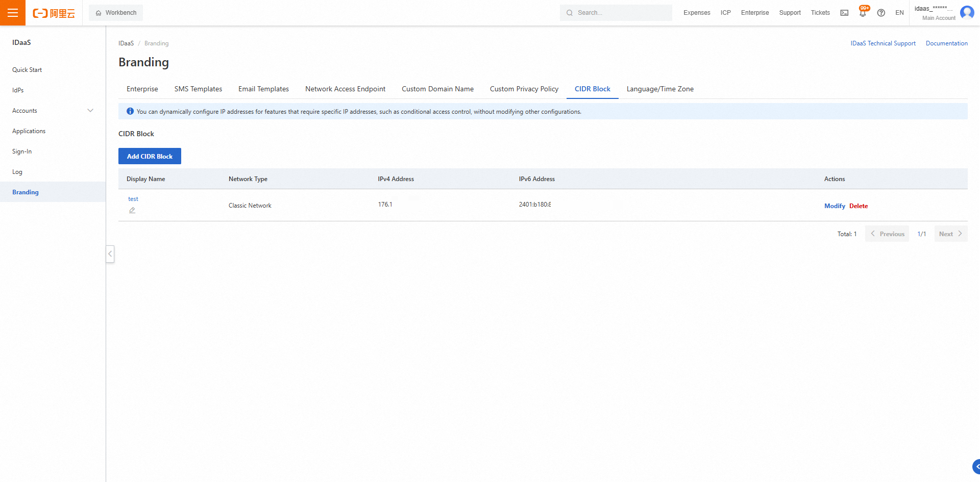The width and height of the screenshot is (980, 482).
Task: Click the Actions column header
Action: (835, 179)
